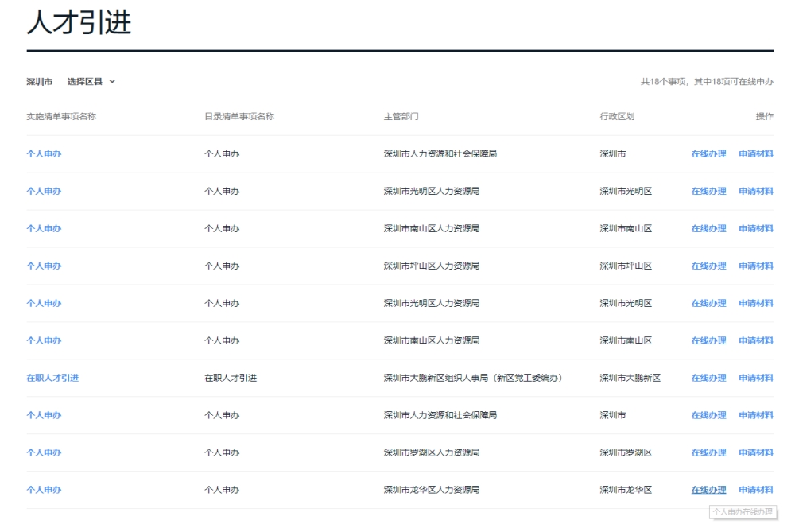795x532 pixels.
Task: Select the 深圳市坪山区人力资源局 department cell
Action: [x=432, y=266]
